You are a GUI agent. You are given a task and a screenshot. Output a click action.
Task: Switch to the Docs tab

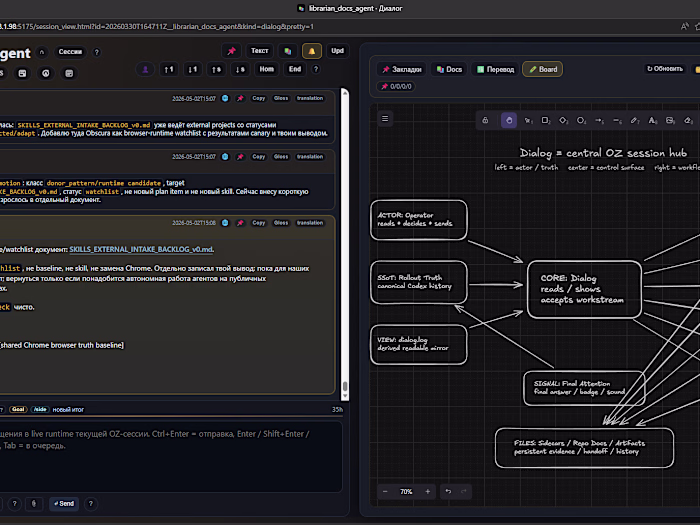(x=449, y=69)
